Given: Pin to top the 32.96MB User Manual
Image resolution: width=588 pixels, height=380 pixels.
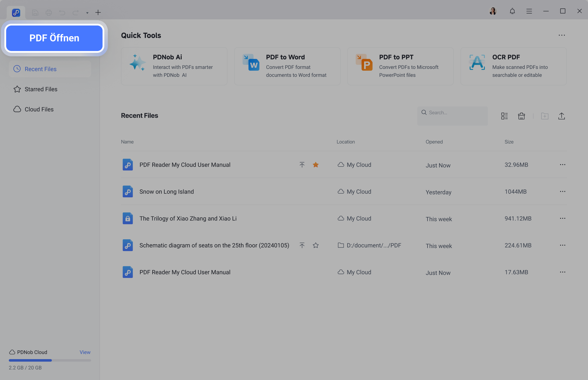Looking at the screenshot, I should pos(302,165).
